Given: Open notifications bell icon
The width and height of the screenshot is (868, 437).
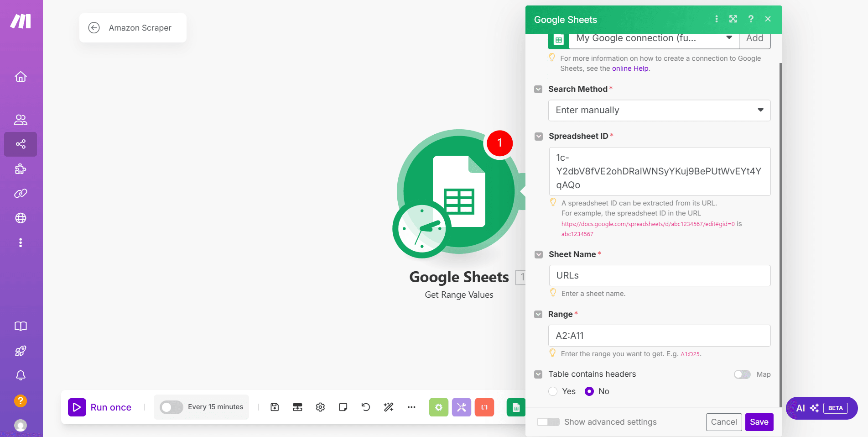Looking at the screenshot, I should 21,375.
